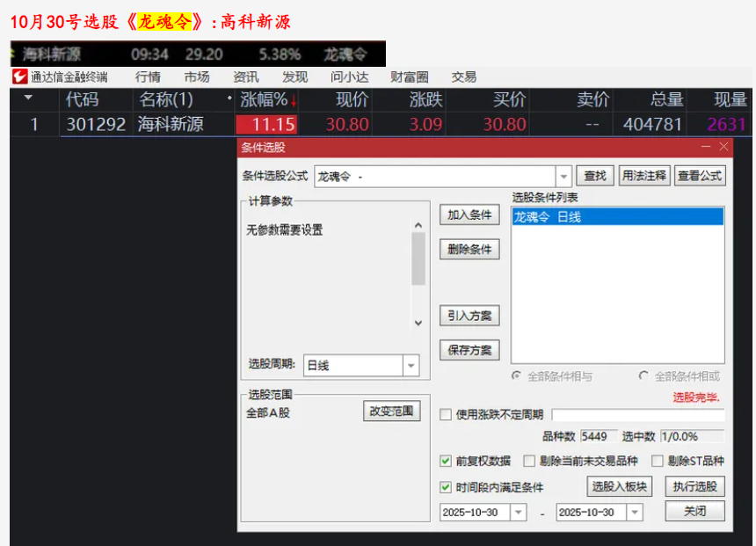Image resolution: width=756 pixels, height=546 pixels.
Task: Tick 剔除当前未交易品种 checkbox
Action: (529, 461)
